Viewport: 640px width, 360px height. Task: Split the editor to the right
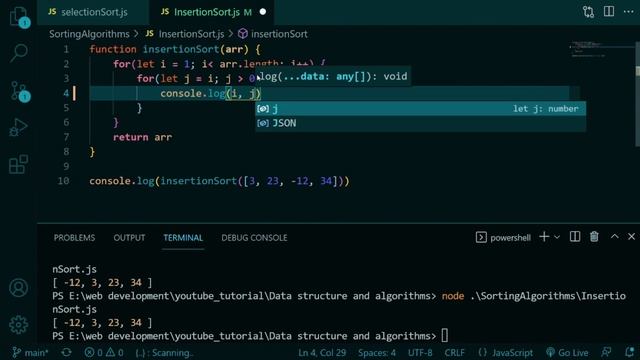pyautogui.click(x=609, y=11)
